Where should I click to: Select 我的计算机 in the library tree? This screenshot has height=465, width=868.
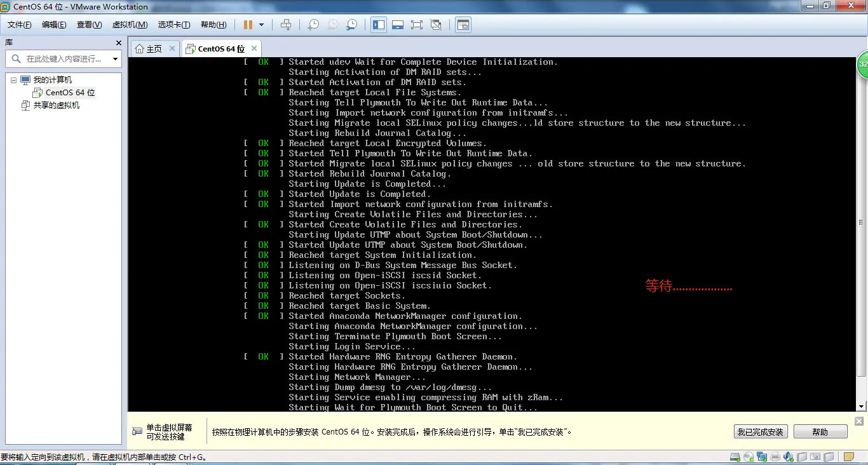(x=53, y=80)
